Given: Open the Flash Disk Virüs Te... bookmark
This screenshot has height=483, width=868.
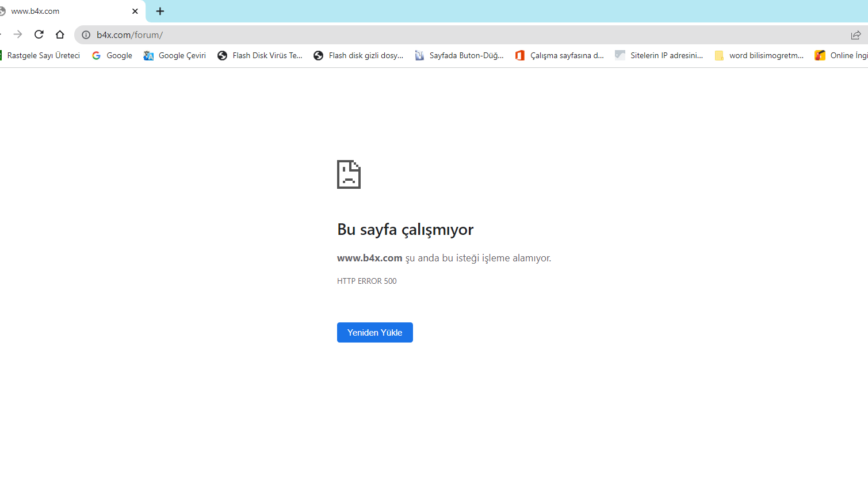Looking at the screenshot, I should (x=260, y=55).
